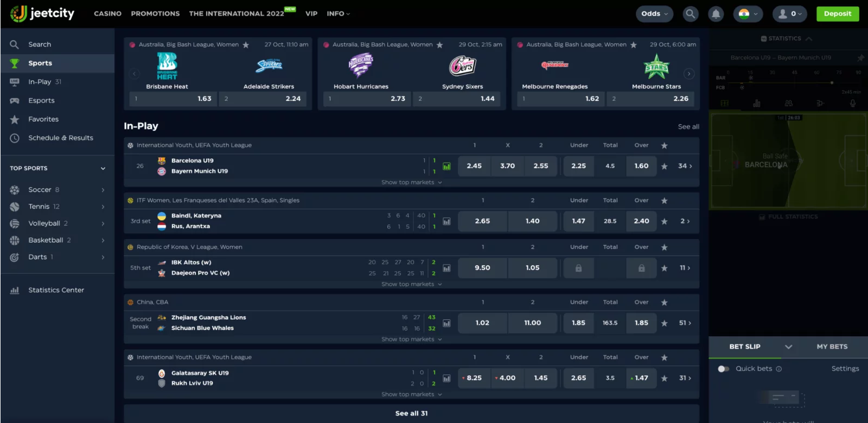This screenshot has height=423, width=868.
Task: Open Search in the sidebar
Action: 58,44
